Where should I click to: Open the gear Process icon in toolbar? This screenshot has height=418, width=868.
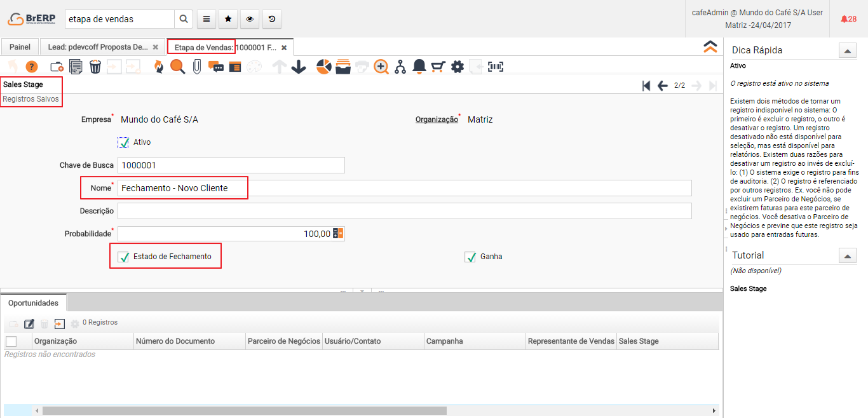[458, 67]
